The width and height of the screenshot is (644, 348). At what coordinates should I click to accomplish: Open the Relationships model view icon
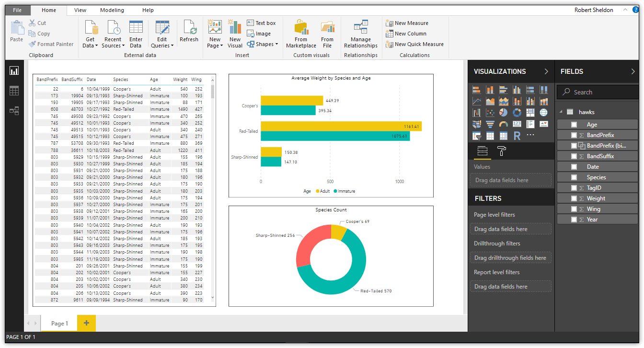click(x=14, y=111)
